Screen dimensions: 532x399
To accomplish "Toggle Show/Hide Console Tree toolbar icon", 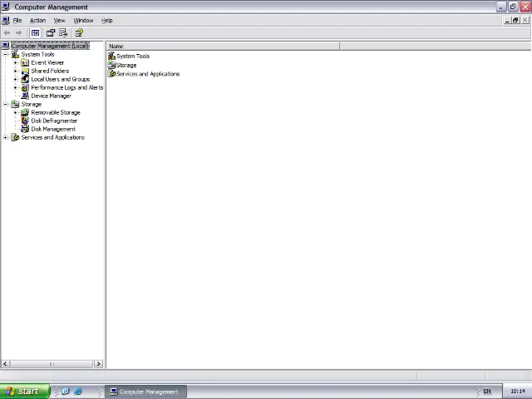I will point(35,33).
